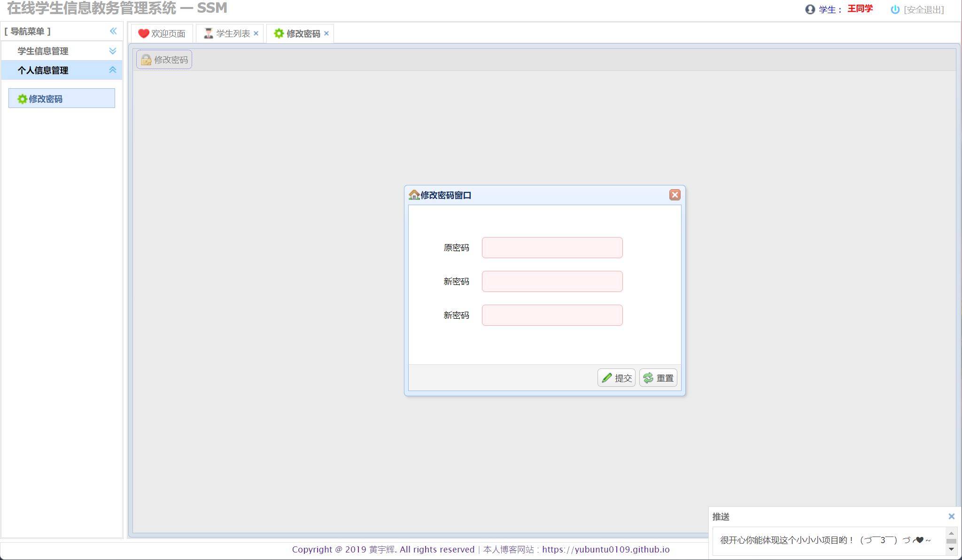
Task: Focus the first 新密码 input field
Action: pyautogui.click(x=552, y=281)
